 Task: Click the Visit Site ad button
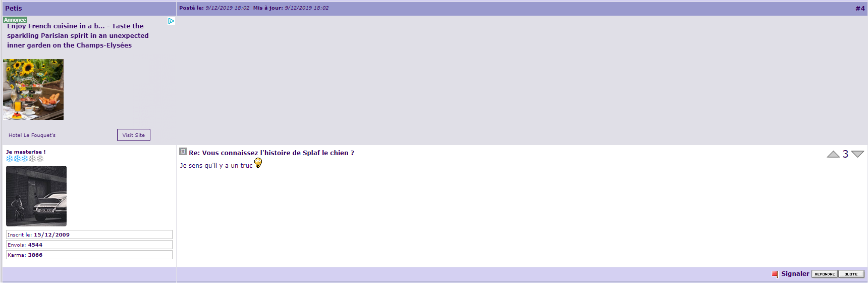[134, 135]
